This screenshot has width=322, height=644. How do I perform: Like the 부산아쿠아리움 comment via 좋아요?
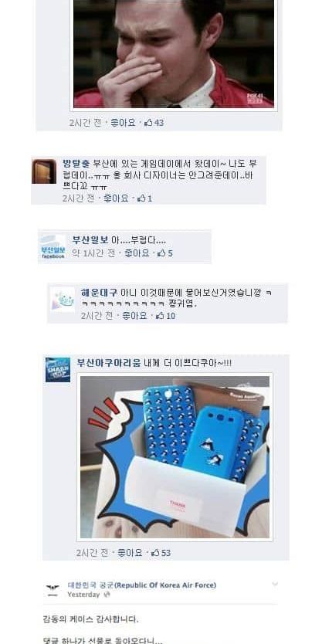130,553
